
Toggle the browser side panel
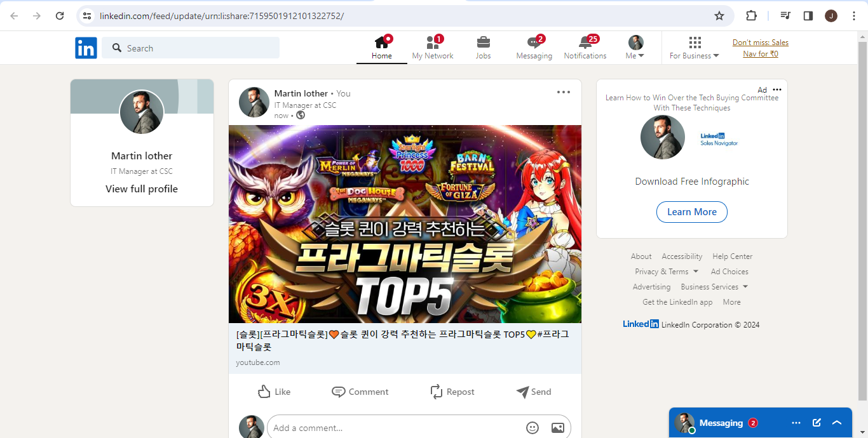[808, 16]
